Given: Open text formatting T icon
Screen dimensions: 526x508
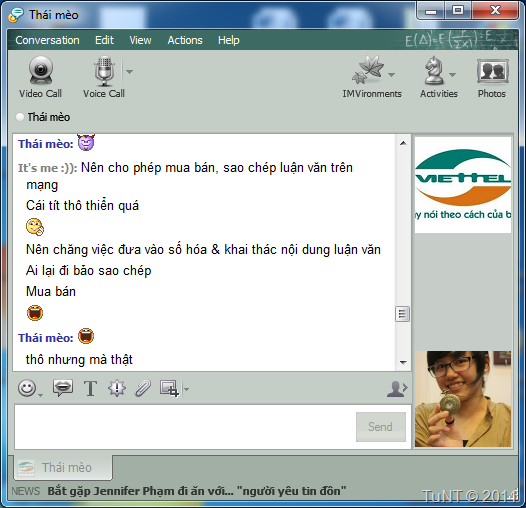Looking at the screenshot, I should pos(90,389).
